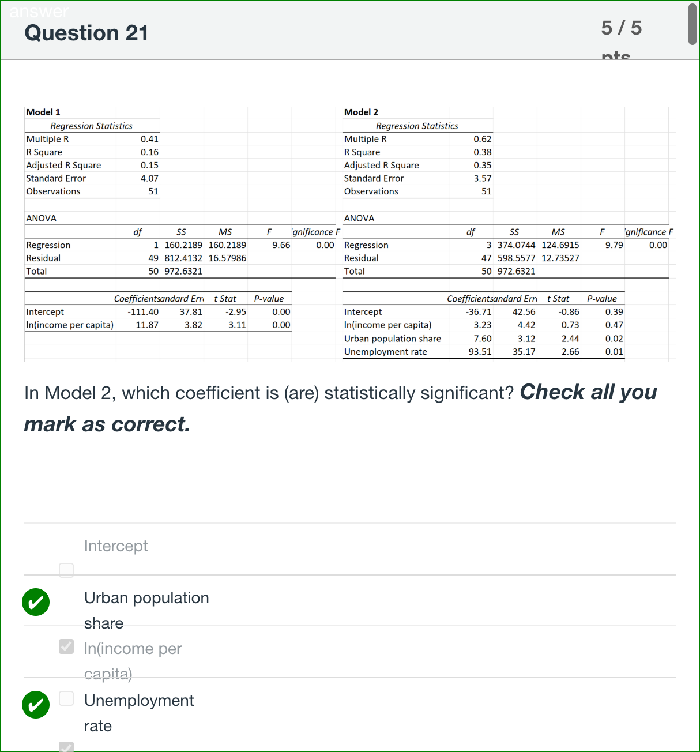700x752 pixels.
Task: Toggle the partially visible checkbox at page bottom
Action: 66,747
